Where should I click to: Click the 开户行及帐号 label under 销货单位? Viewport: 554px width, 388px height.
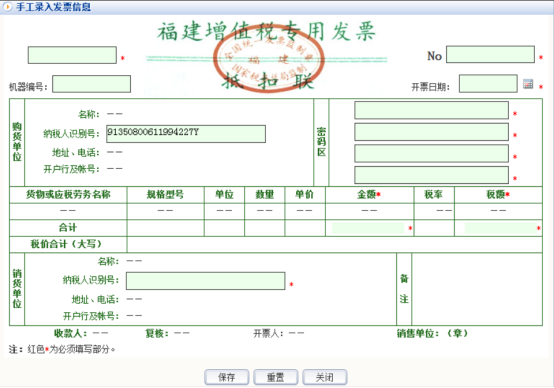(91, 316)
